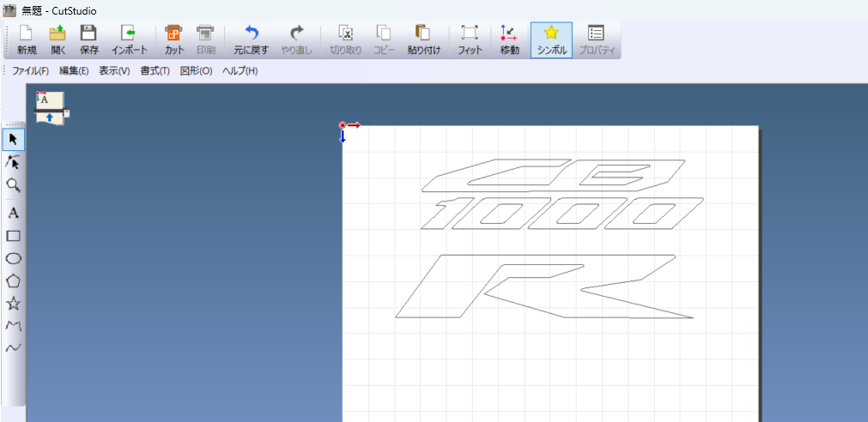Select the polygon drawing tool
Image resolution: width=868 pixels, height=422 pixels.
coord(13,280)
